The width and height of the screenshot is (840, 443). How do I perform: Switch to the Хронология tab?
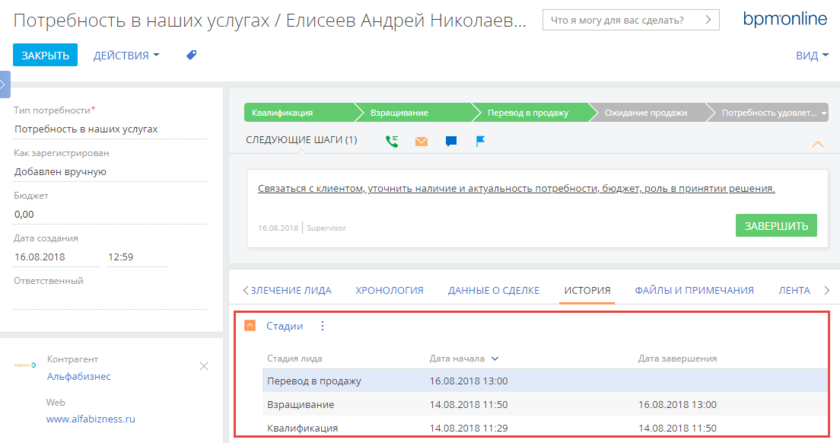coord(389,290)
